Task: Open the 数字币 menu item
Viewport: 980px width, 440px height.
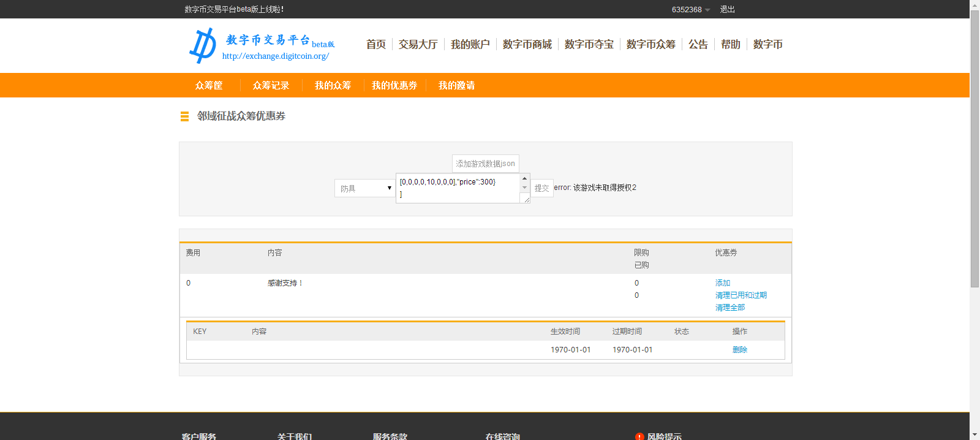Action: [x=768, y=44]
